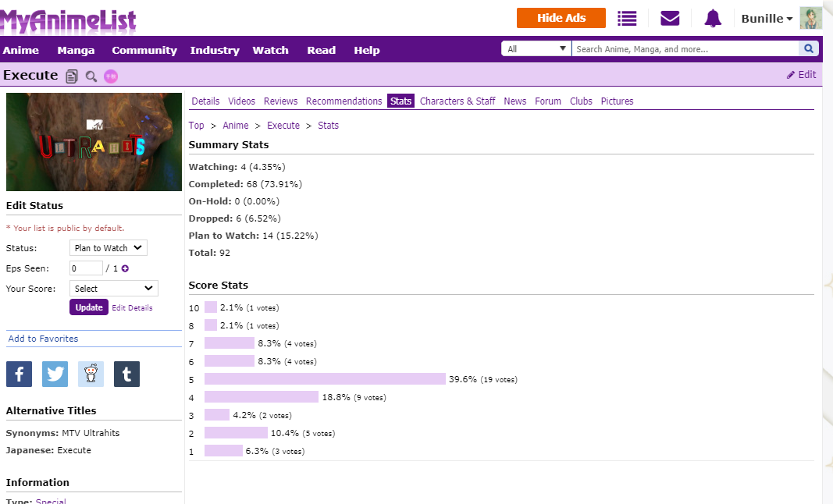Expand the Your Score dropdown

[x=114, y=289]
